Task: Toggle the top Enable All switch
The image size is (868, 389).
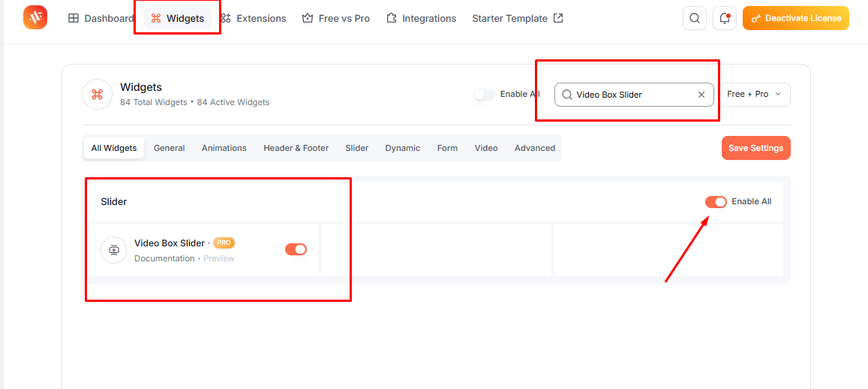Action: click(485, 95)
